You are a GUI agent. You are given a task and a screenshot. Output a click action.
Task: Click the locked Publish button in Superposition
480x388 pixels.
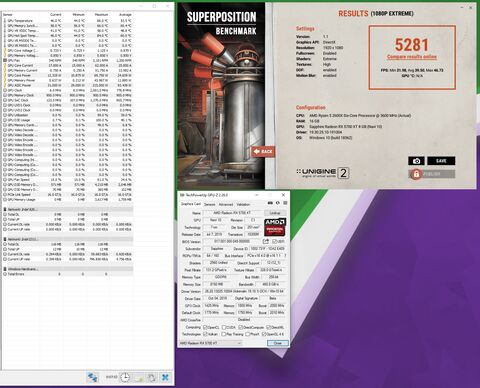click(432, 174)
